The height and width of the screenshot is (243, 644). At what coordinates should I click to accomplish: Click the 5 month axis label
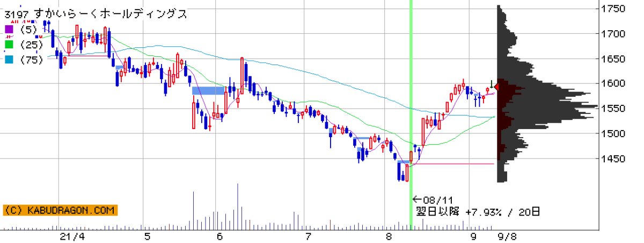coord(147,237)
